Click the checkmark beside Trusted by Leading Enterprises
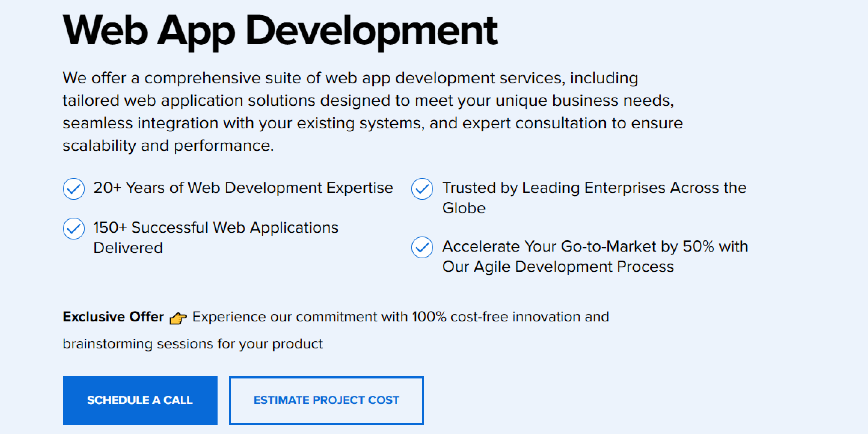 click(x=422, y=189)
